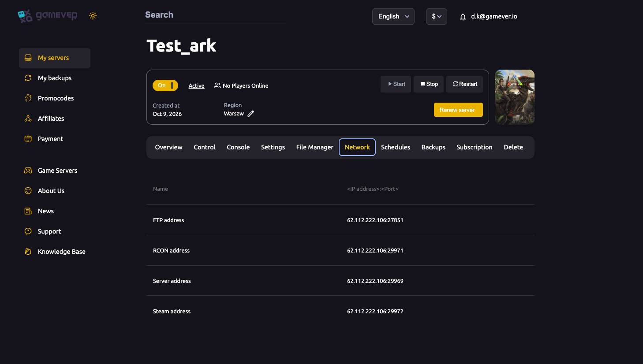
Task: Click the Active status link
Action: click(x=196, y=86)
